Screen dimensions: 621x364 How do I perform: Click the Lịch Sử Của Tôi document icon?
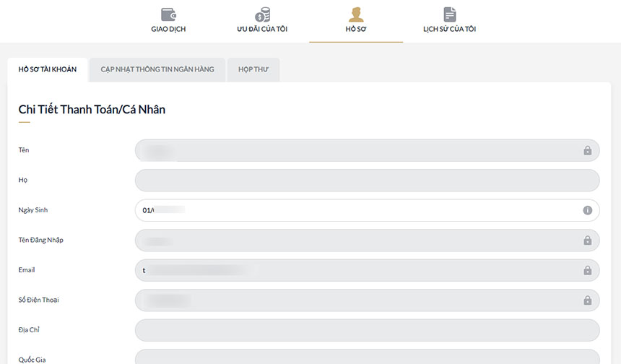click(x=449, y=14)
